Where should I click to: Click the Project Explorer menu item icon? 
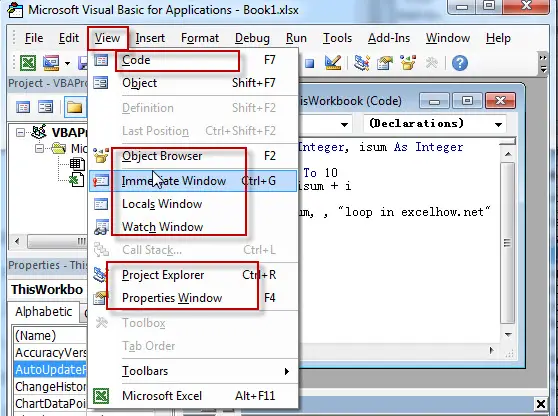(100, 275)
